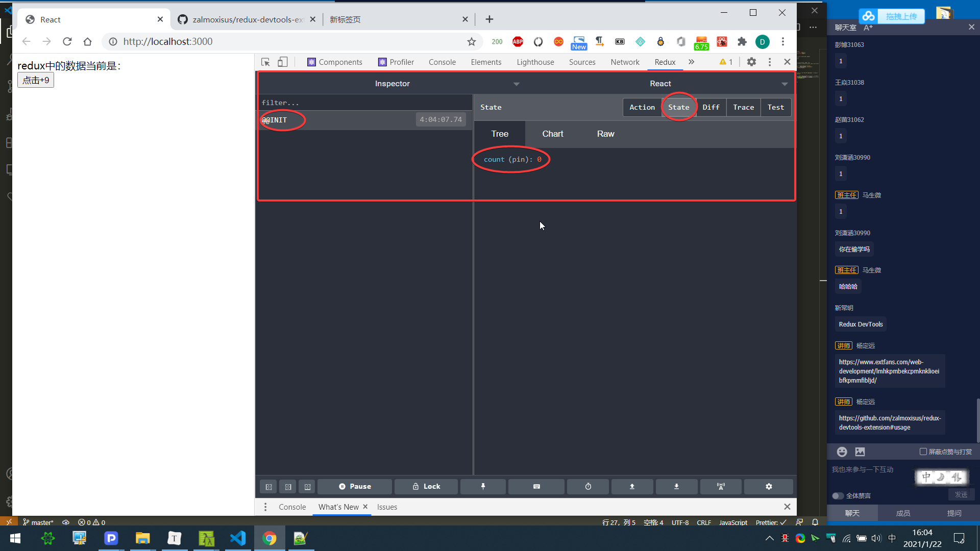
Task: Focus the filter... action input
Action: (x=365, y=103)
